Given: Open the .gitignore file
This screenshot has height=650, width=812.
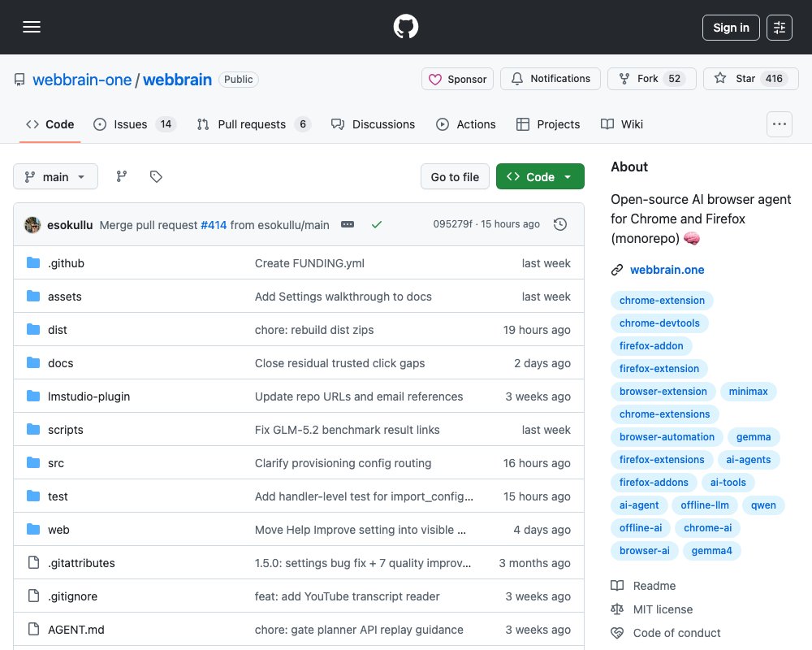Looking at the screenshot, I should 72,596.
